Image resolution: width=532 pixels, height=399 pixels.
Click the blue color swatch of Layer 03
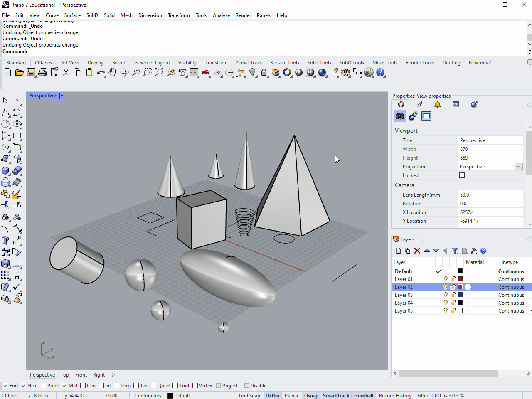(460, 295)
